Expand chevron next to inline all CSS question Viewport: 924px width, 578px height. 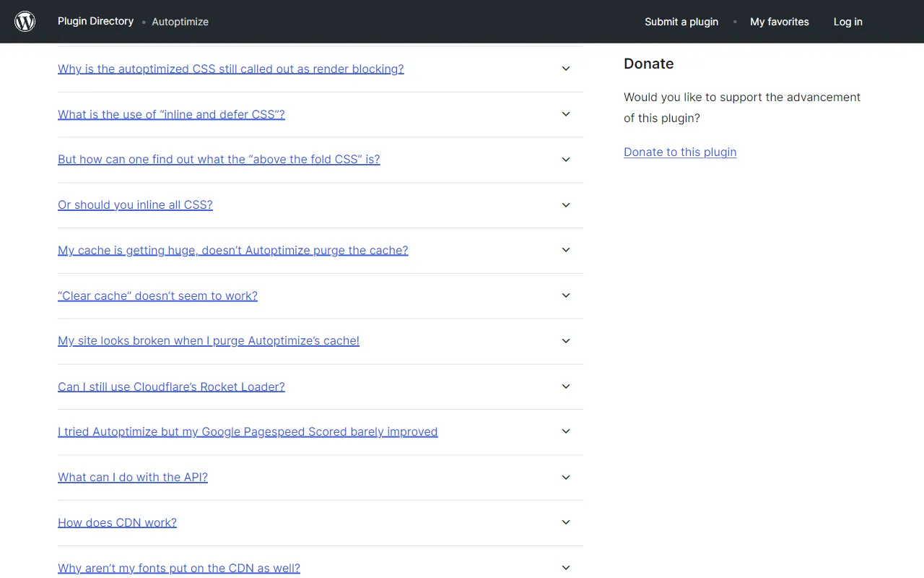[566, 205]
